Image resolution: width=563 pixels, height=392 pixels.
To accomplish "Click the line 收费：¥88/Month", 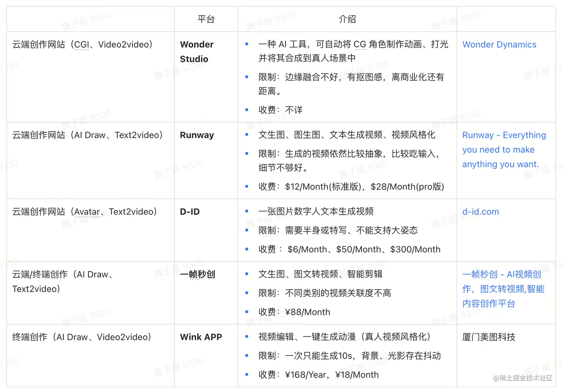I will coord(294,312).
